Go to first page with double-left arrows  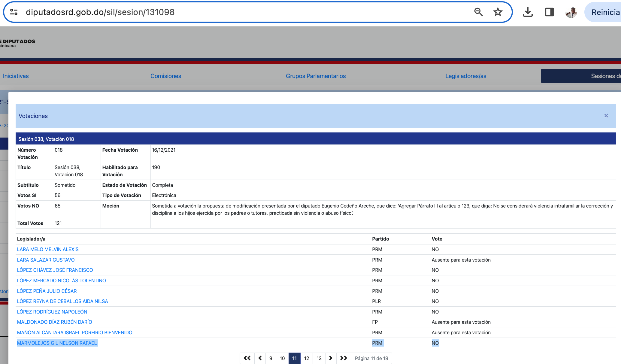click(x=247, y=358)
